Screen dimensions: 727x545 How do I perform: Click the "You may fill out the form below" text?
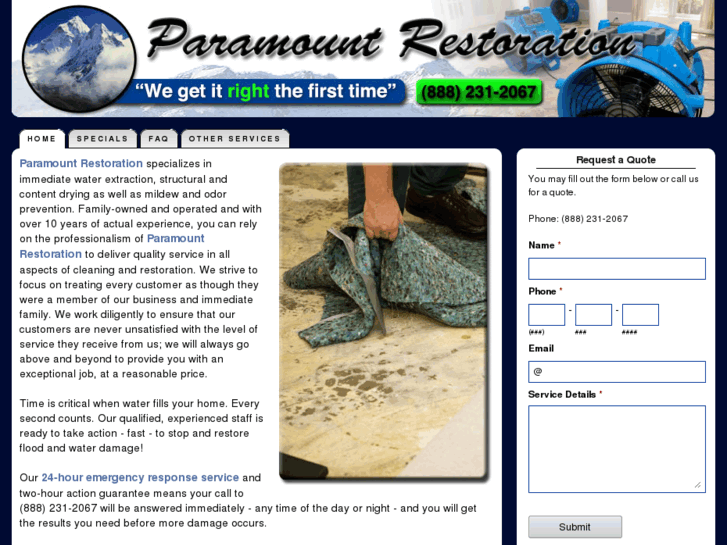(x=613, y=186)
